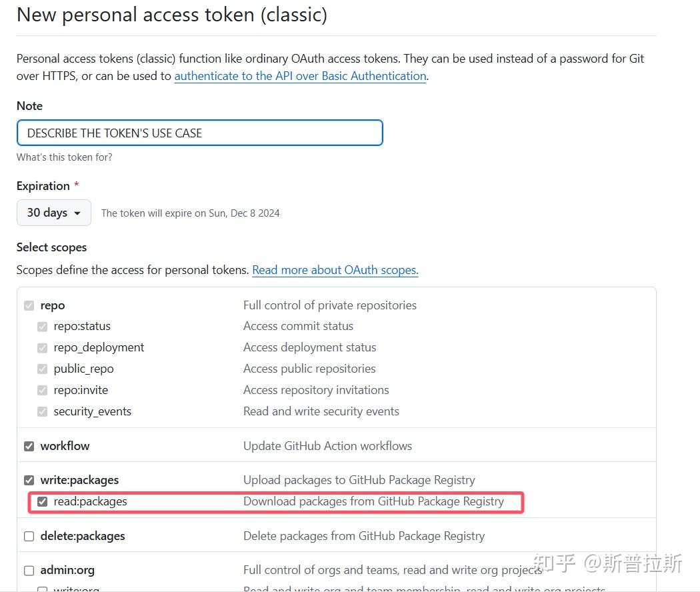The width and height of the screenshot is (700, 592).
Task: Open the 30 days expiration dropdown
Action: pos(53,213)
